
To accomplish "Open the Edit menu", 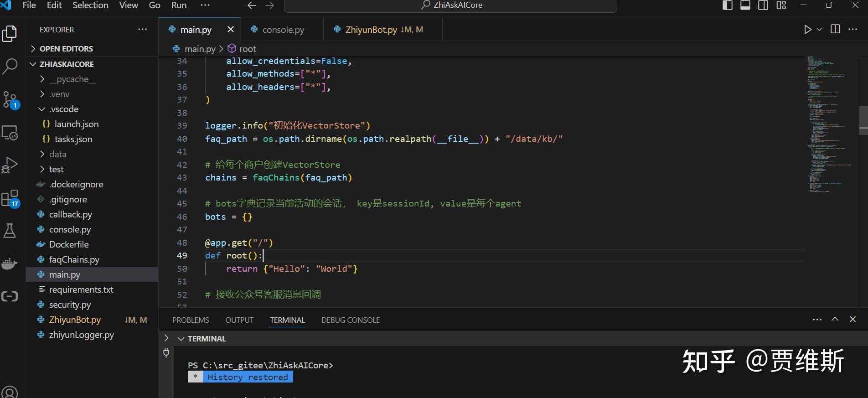I will pos(54,5).
